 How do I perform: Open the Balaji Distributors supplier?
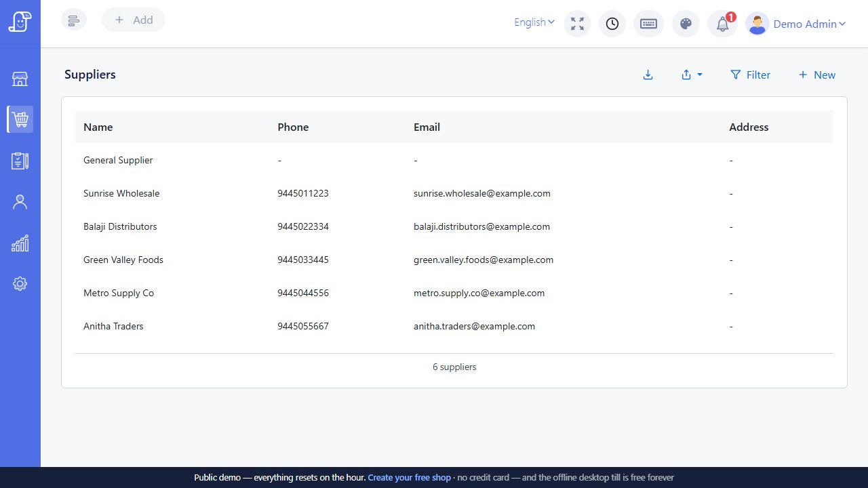pos(454,226)
